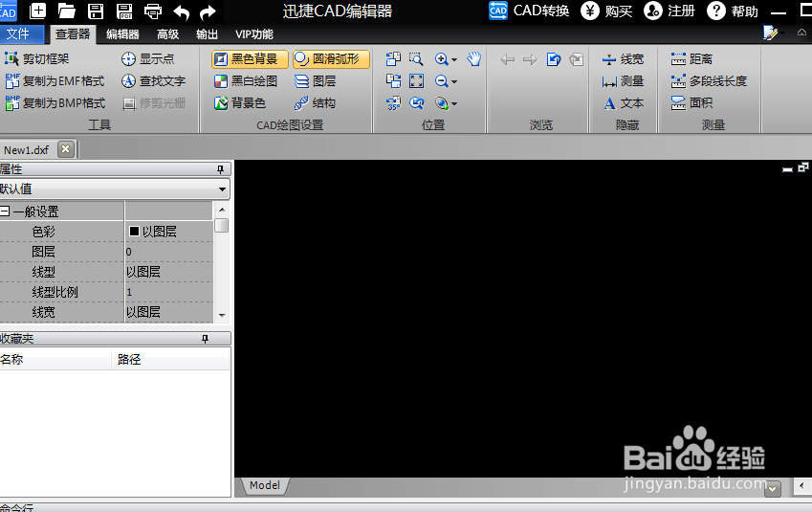Click the zoom window magnifier icon

416,59
